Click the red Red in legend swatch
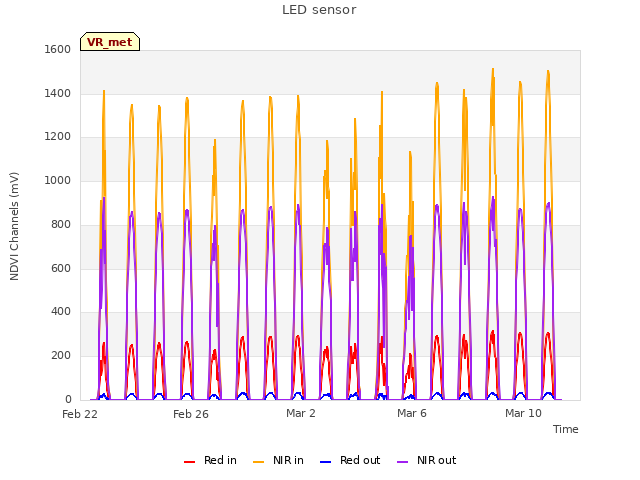Image resolution: width=640 pixels, height=480 pixels. [x=189, y=462]
